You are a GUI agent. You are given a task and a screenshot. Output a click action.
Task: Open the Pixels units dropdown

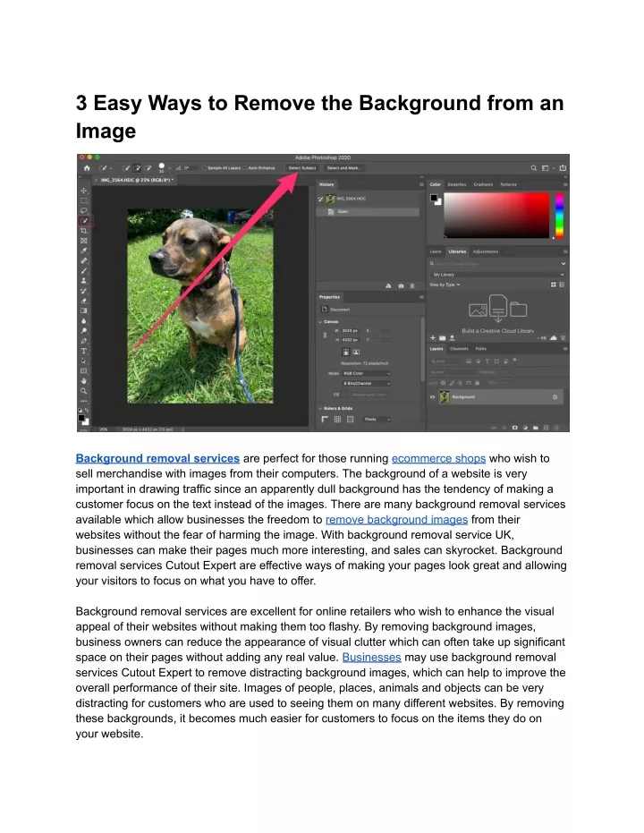377,419
